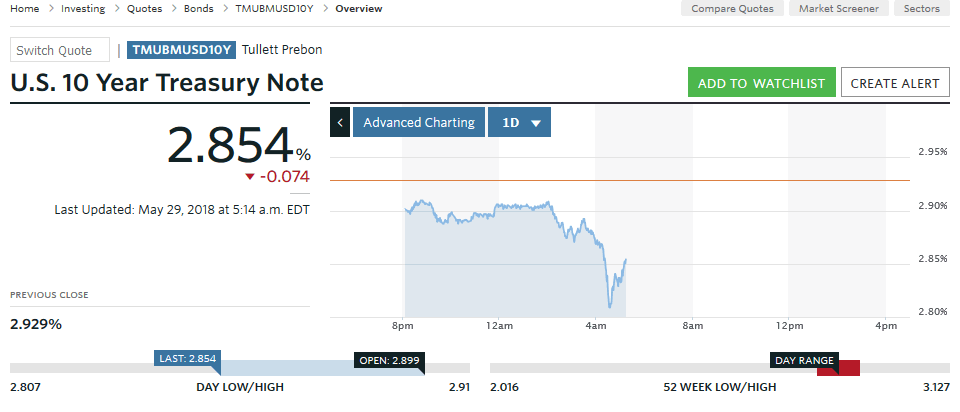Click the CREATE ALERT button
Image resolution: width=960 pixels, height=412 pixels.
point(895,83)
